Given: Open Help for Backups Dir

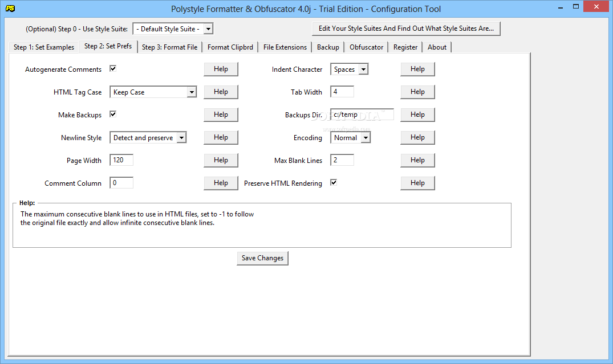Looking at the screenshot, I should click(x=417, y=114).
